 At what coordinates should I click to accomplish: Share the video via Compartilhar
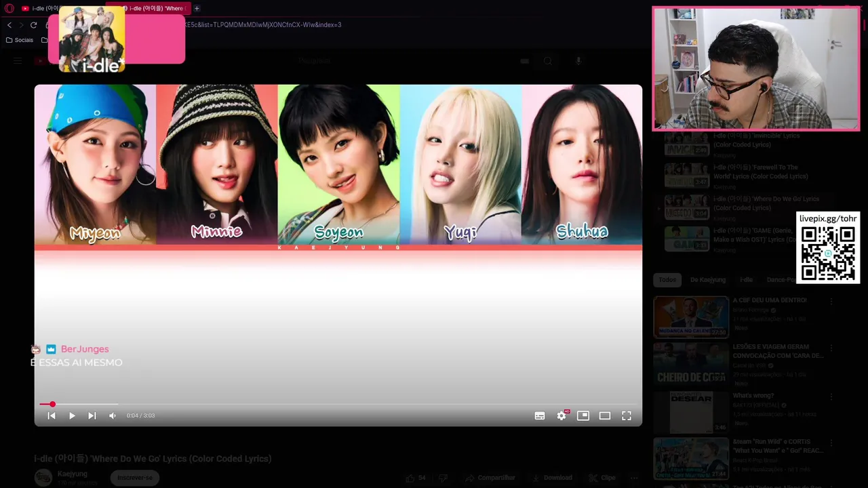[491, 478]
